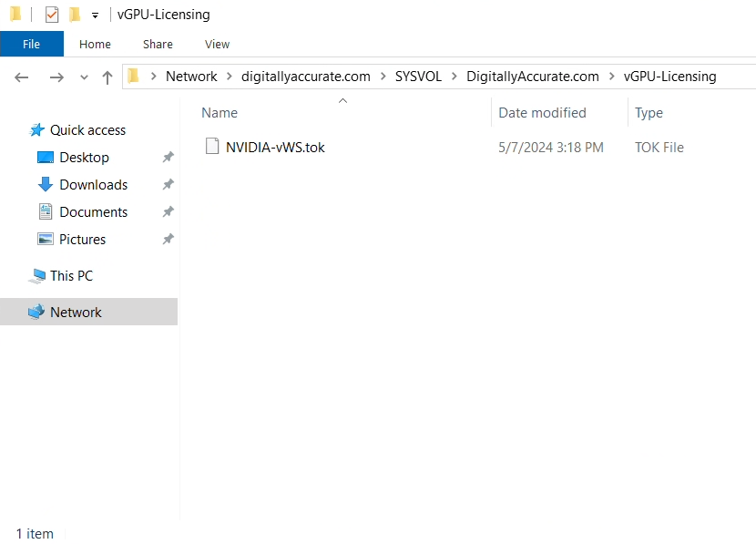Viewport: 756px width, 544px height.
Task: Click the pin icon next to Desktop
Action: (x=168, y=158)
